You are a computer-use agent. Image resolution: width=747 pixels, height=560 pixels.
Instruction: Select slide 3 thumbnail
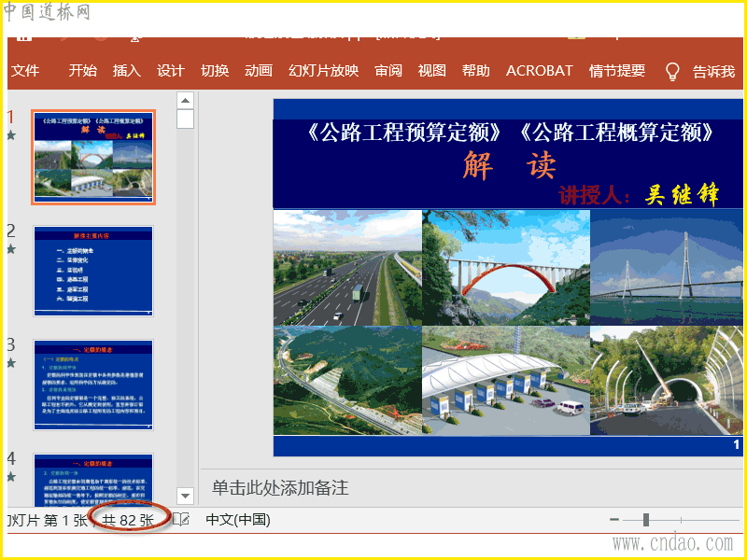pyautogui.click(x=93, y=385)
